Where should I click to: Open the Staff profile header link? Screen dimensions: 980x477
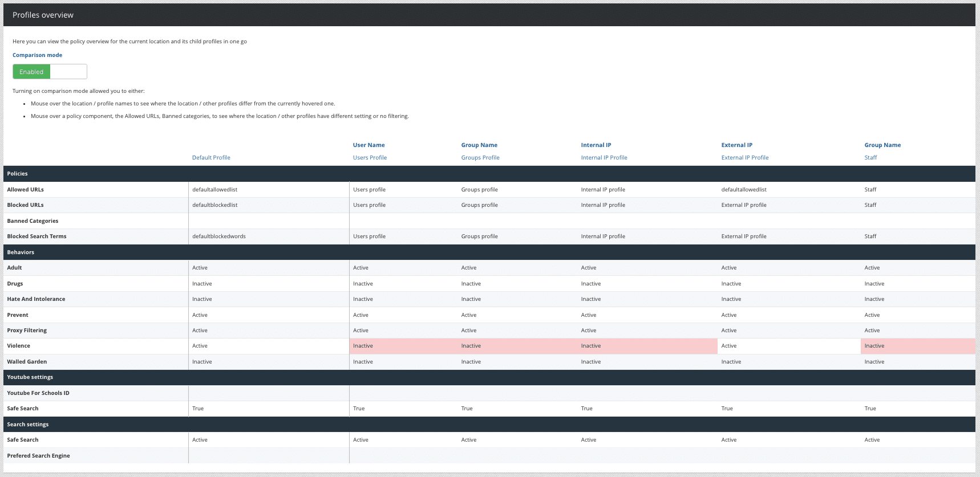tap(870, 158)
